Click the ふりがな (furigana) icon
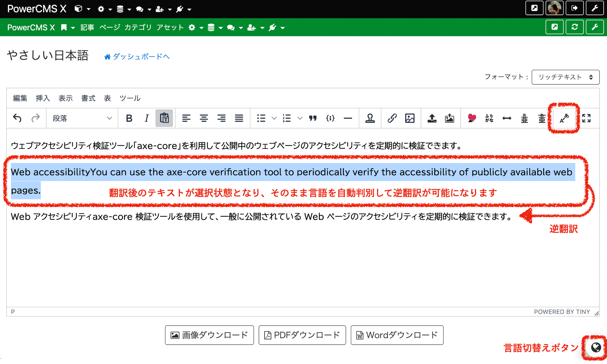 click(x=489, y=118)
